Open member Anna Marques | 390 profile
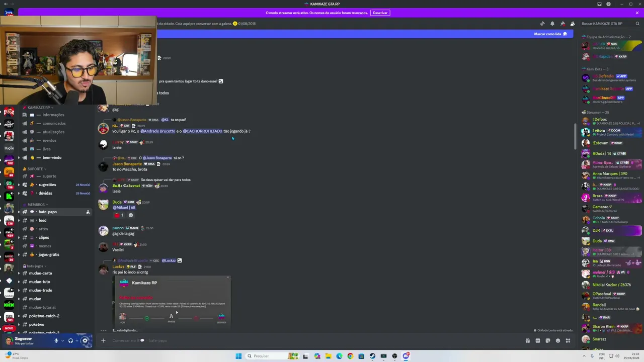644x362 pixels. point(611,175)
